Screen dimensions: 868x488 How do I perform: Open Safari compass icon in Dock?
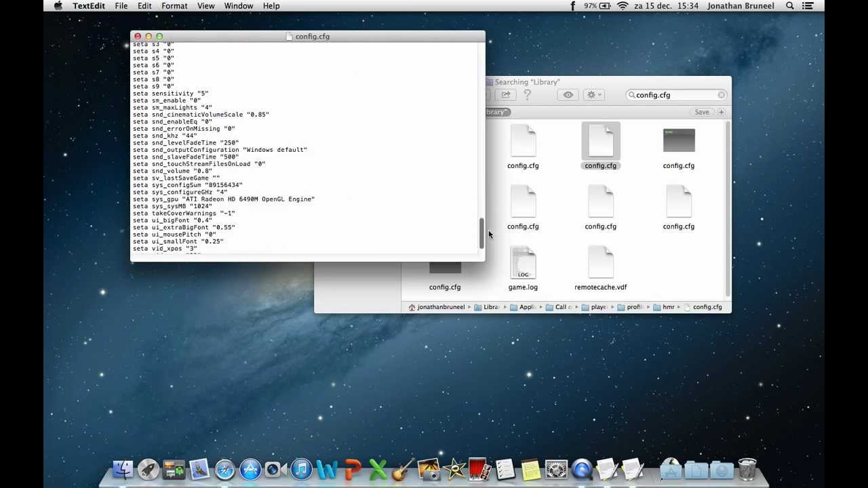pos(225,469)
